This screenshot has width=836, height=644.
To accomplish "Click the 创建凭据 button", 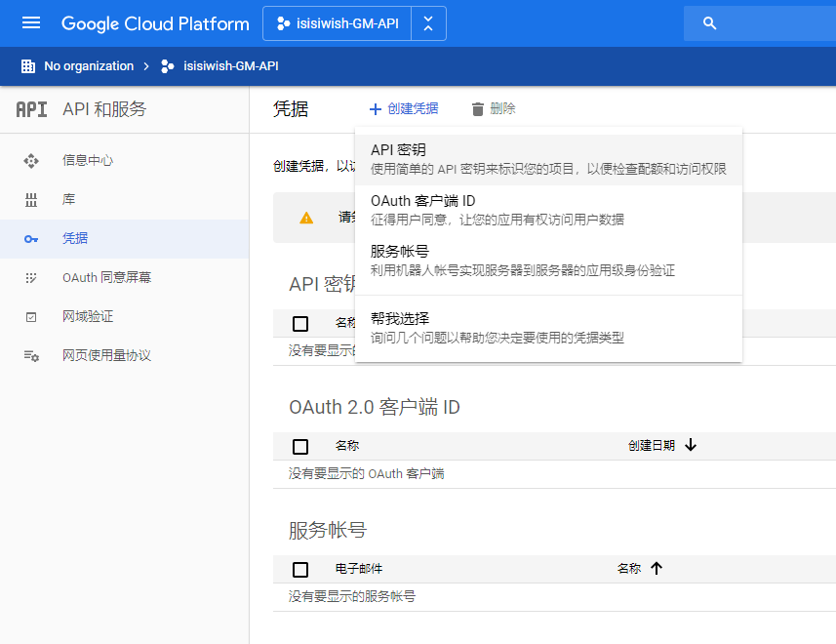I will (x=404, y=108).
